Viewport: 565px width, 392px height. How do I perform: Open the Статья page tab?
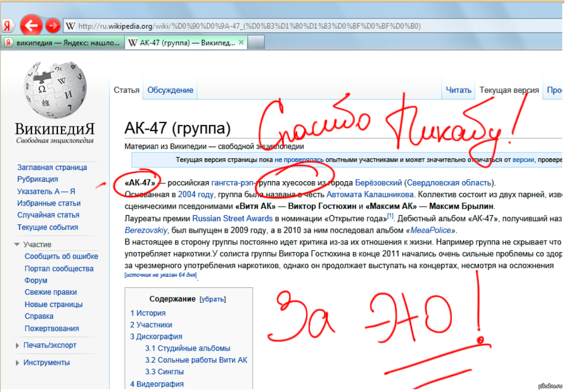click(126, 90)
